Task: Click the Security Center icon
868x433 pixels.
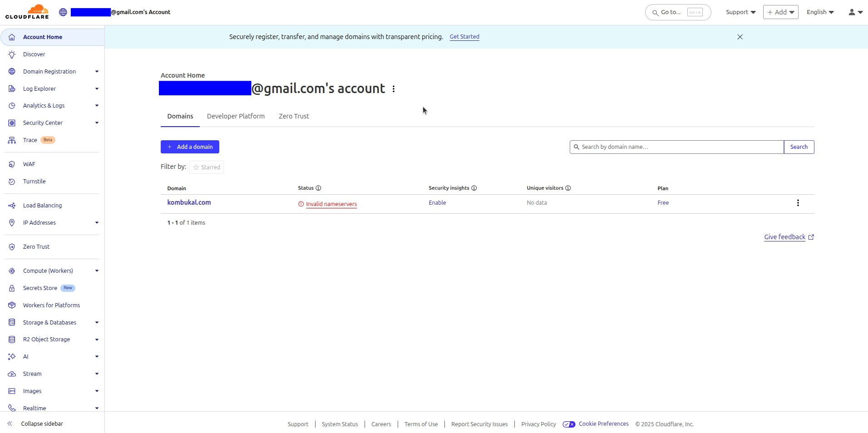Action: click(12, 123)
